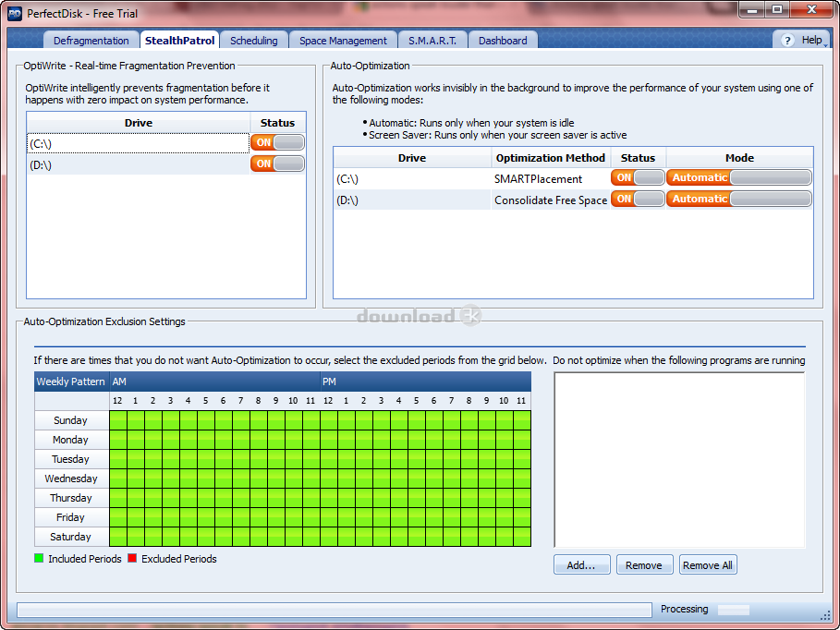
Task: Go to the Space Management tab
Action: click(x=343, y=41)
